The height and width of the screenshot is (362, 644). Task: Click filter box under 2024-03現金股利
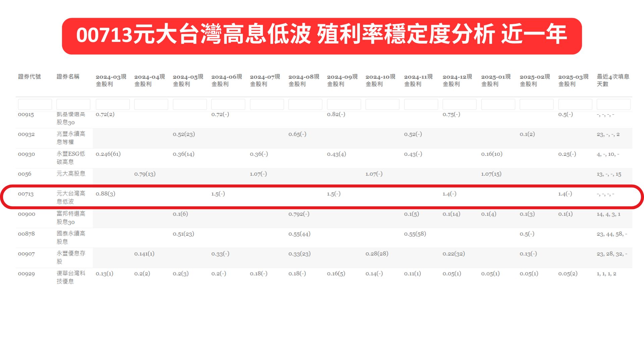pyautogui.click(x=112, y=104)
